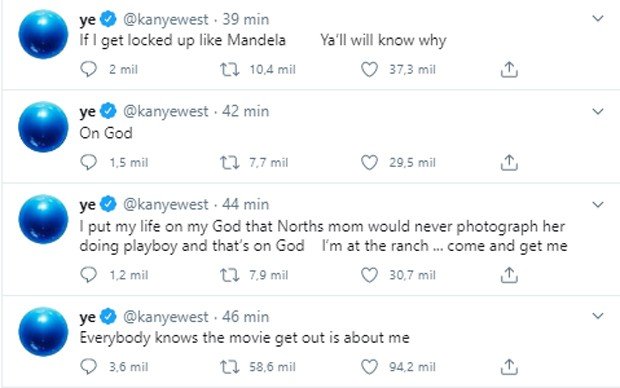This screenshot has width=620, height=388.
Task: Expand the menu chevron on the 42 min tweet
Action: [598, 111]
